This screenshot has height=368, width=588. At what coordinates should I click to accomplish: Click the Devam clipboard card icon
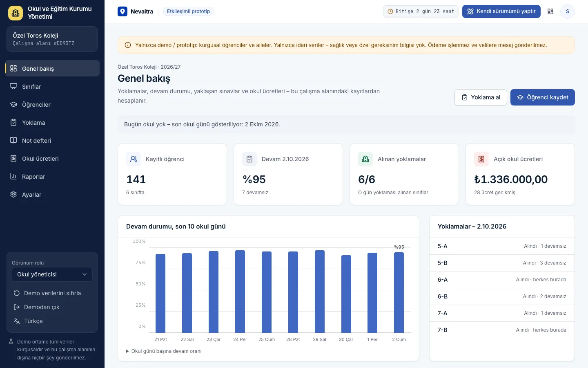pyautogui.click(x=249, y=159)
